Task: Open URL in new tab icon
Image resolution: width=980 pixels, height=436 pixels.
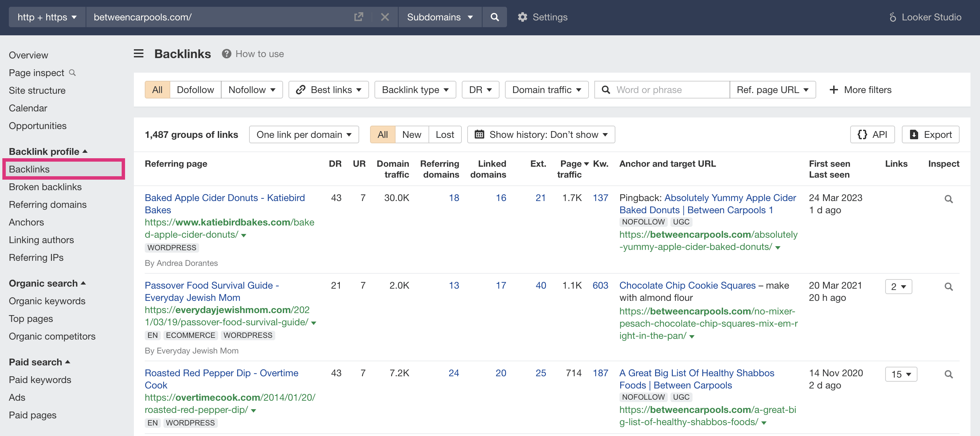Action: point(358,17)
